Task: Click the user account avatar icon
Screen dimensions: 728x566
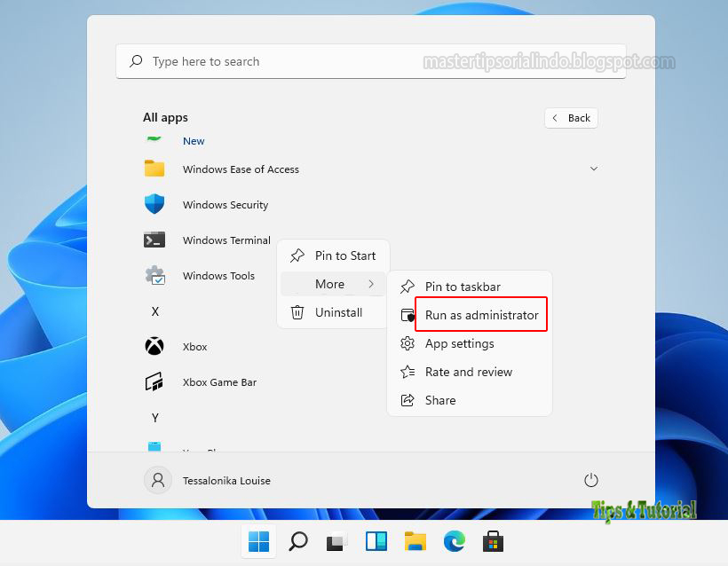Action: click(x=158, y=480)
